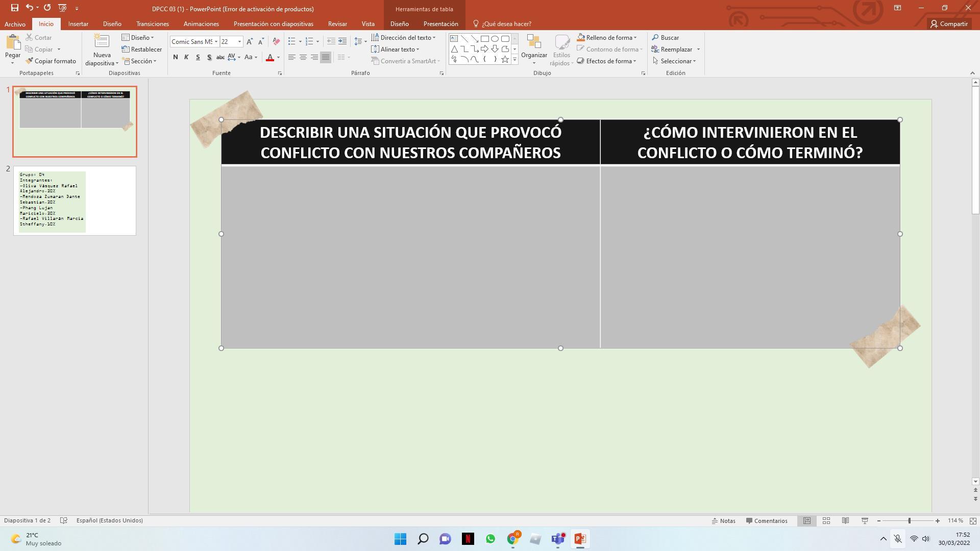The image size is (980, 551).
Task: Click the save icon in title bar
Action: point(14,8)
